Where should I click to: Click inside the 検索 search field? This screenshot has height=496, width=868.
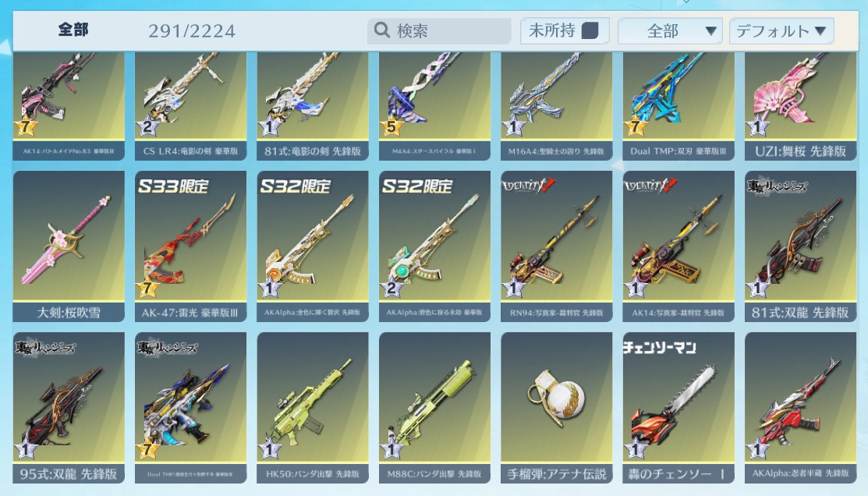pos(439,30)
